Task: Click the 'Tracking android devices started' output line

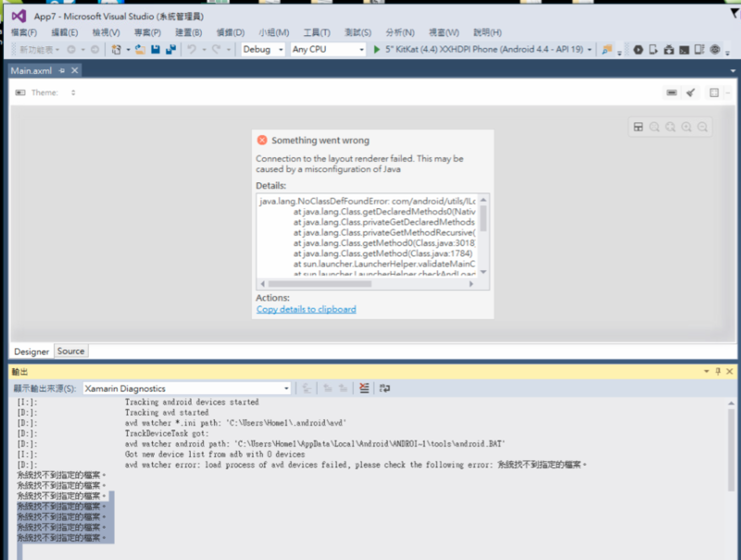Action: pyautogui.click(x=192, y=402)
